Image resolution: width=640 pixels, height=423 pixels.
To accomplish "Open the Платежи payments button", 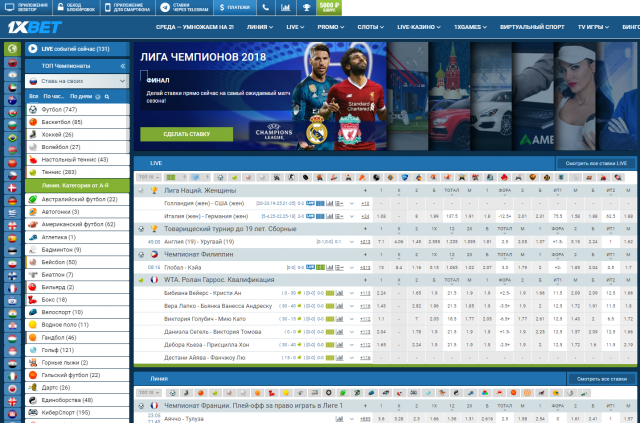I will pos(235,7).
